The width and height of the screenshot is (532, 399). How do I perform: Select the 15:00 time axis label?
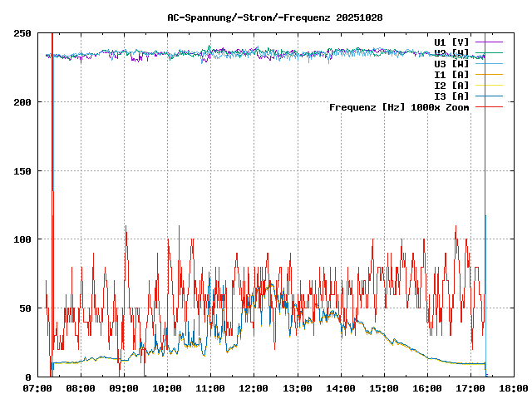click(x=383, y=388)
